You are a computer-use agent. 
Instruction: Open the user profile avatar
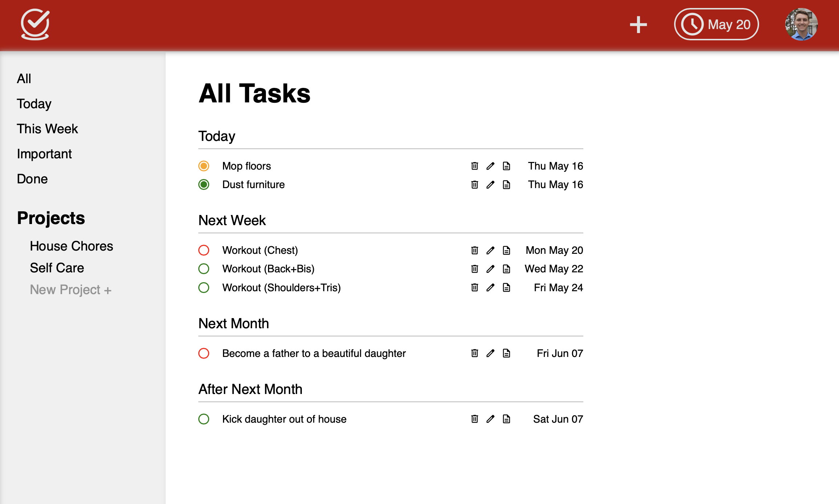click(801, 24)
